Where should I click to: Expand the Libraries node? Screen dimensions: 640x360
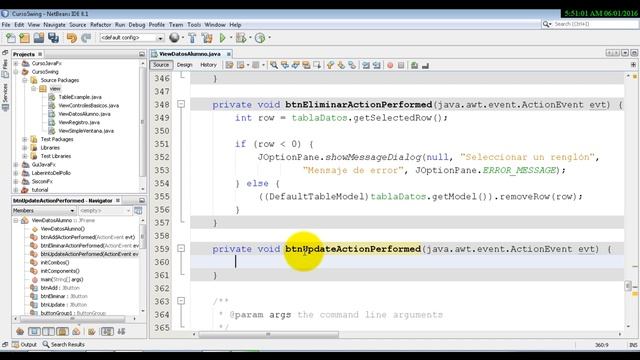(x=25, y=148)
